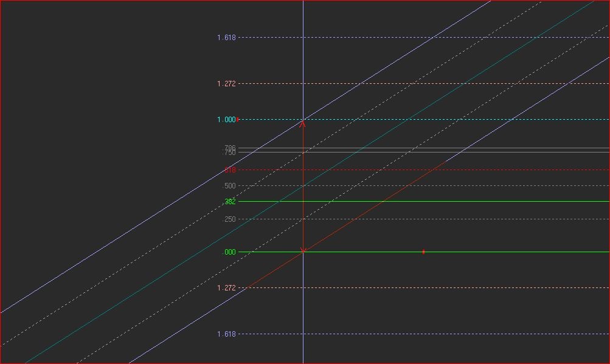Select the red anchor marker on the .000 line

tap(423, 252)
